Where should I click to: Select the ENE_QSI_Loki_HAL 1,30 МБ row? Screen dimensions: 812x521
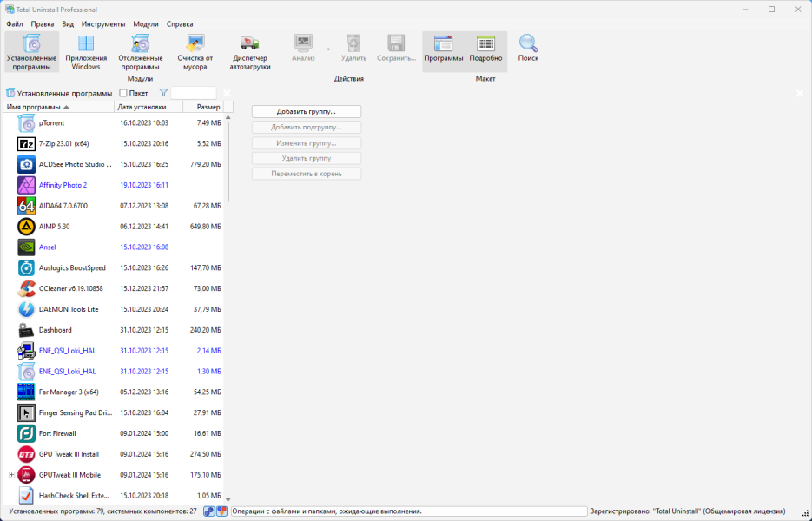tap(114, 372)
